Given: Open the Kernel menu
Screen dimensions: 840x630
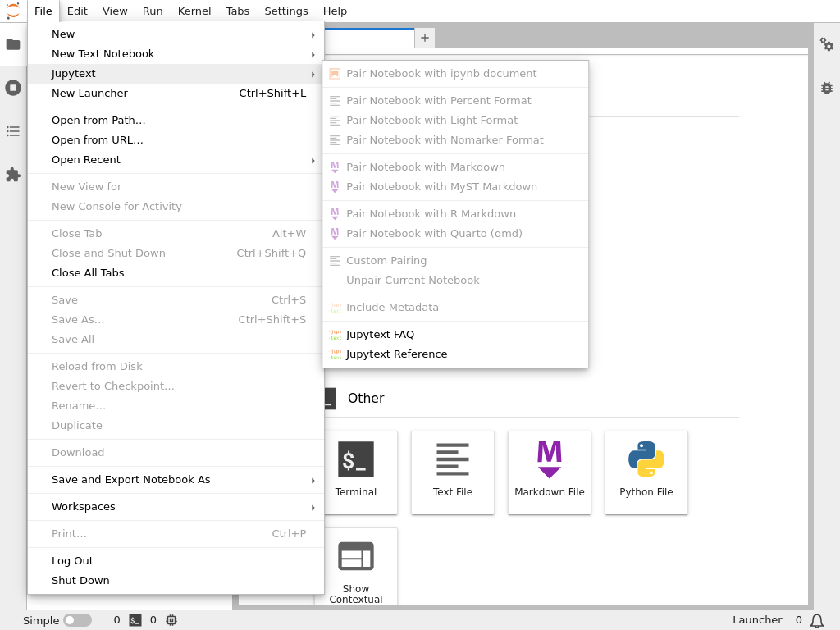Looking at the screenshot, I should [194, 11].
